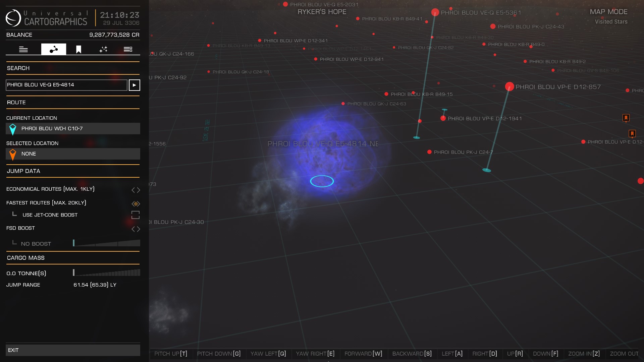Click the cyan current location marker icon

coord(13,129)
